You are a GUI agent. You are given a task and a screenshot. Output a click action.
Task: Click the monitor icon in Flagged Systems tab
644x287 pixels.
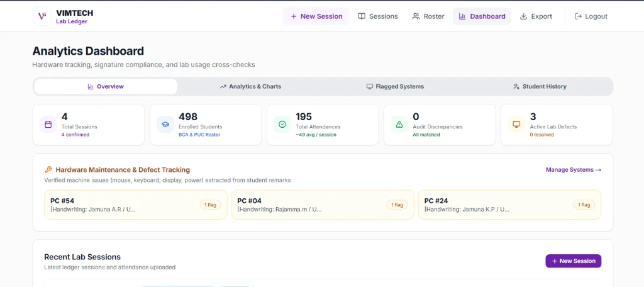point(370,86)
